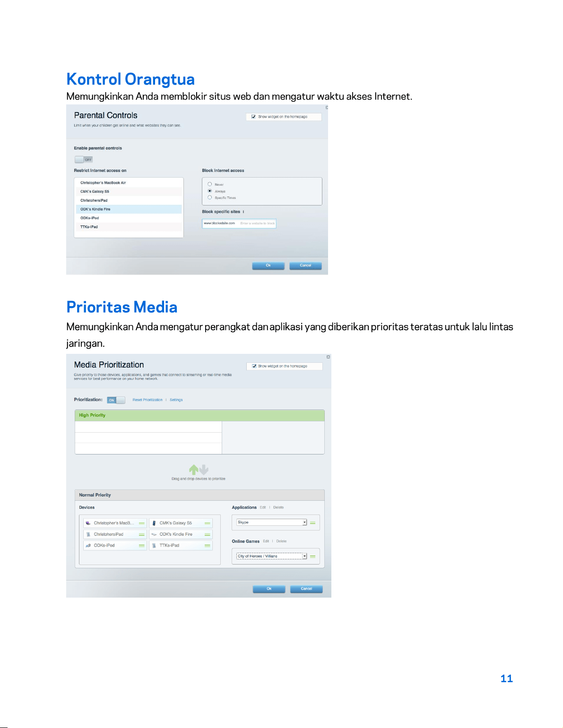563x728 pixels.
Task: Select CMK's Galaxy S5 in restrict list
Action: pyautogui.click(x=129, y=192)
